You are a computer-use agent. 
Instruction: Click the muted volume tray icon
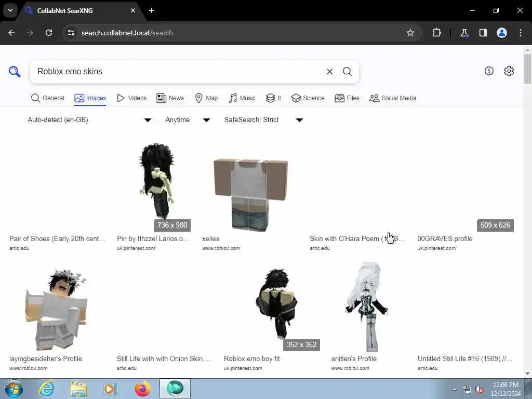[x=480, y=390]
